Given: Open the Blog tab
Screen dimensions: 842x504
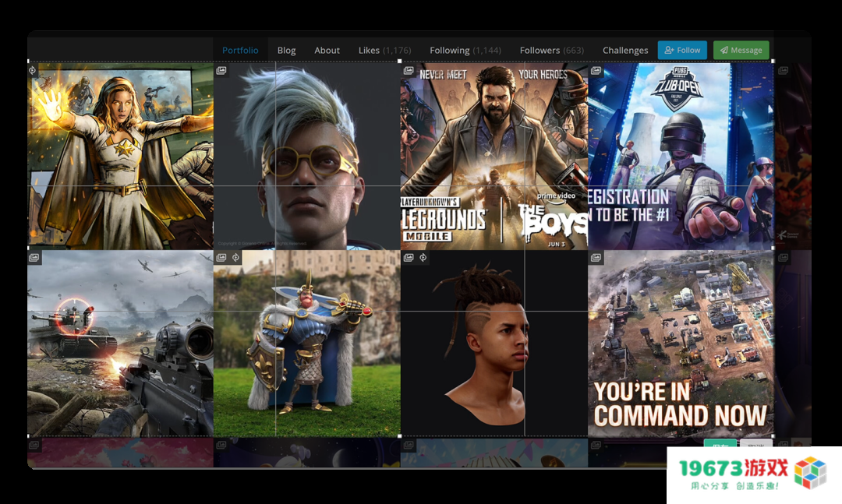Looking at the screenshot, I should pos(286,51).
